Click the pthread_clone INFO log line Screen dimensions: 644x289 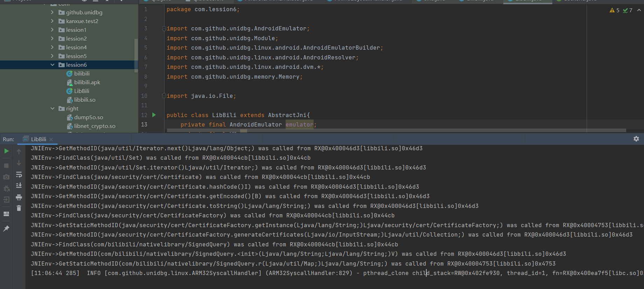(337, 273)
